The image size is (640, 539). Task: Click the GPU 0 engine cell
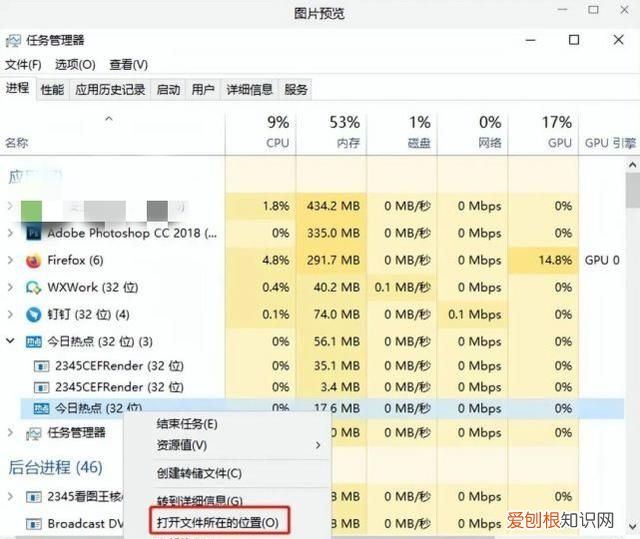click(602, 260)
